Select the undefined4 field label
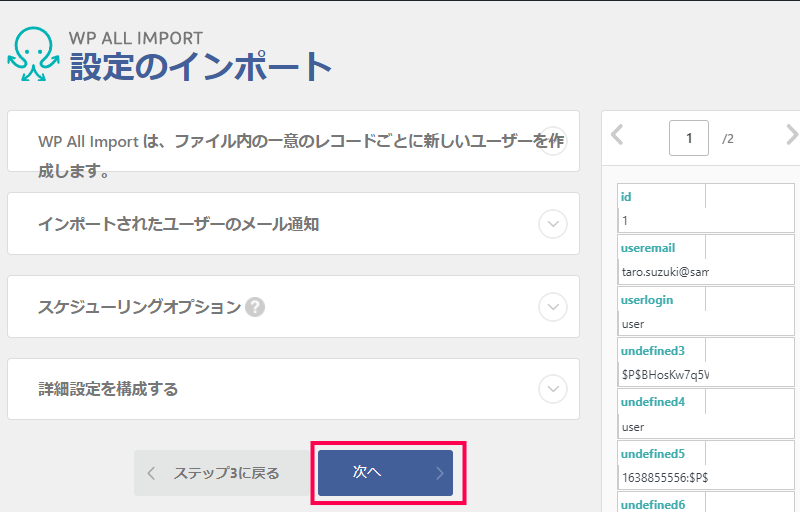The image size is (800, 512). 653,402
